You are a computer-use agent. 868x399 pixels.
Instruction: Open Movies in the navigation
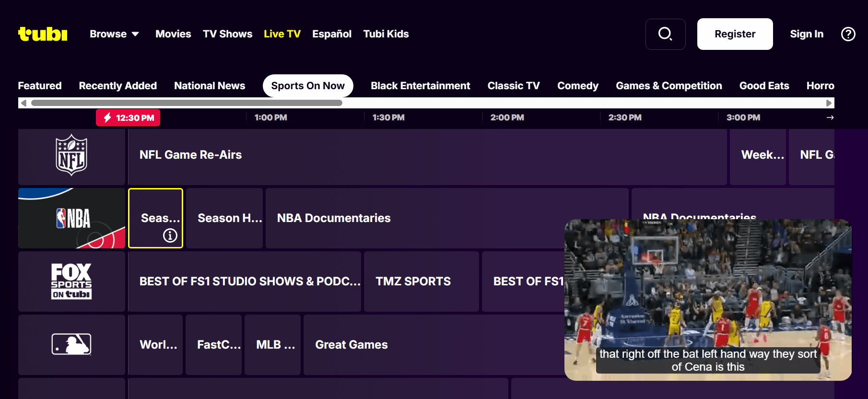173,34
